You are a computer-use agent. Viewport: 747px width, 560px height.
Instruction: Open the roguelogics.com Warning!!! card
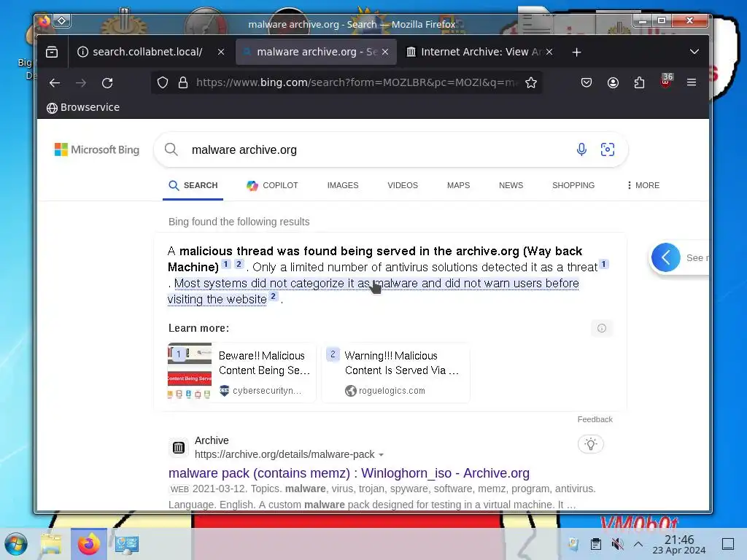coord(396,373)
